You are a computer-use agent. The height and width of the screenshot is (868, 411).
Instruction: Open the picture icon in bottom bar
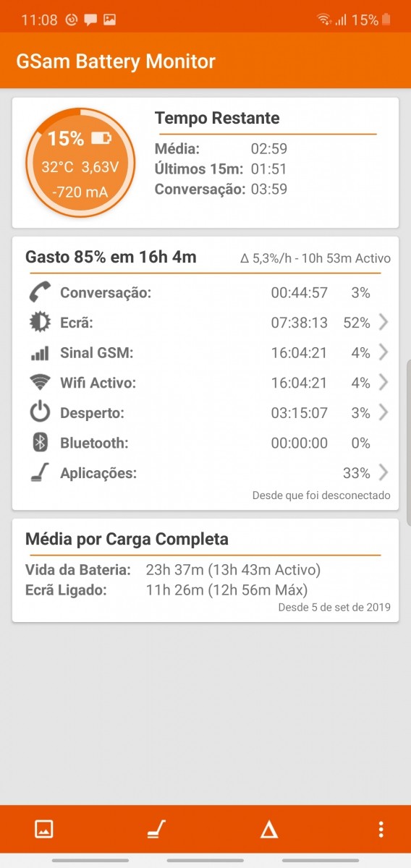point(44,830)
